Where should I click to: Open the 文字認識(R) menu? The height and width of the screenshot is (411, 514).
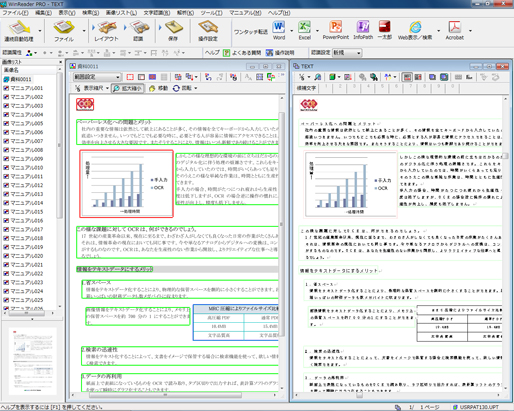click(x=157, y=13)
